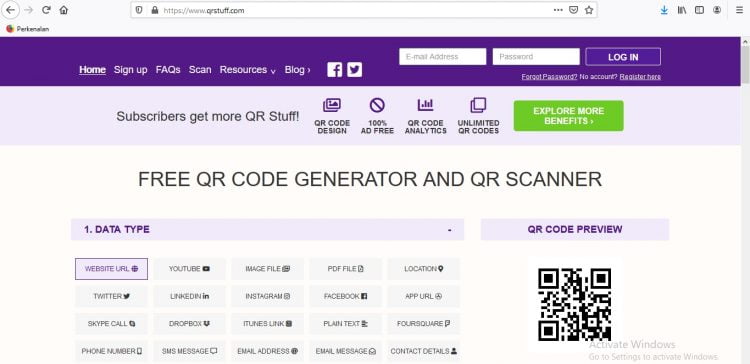This screenshot has width=750, height=364.
Task: Show site security padlock info
Action: point(154,10)
